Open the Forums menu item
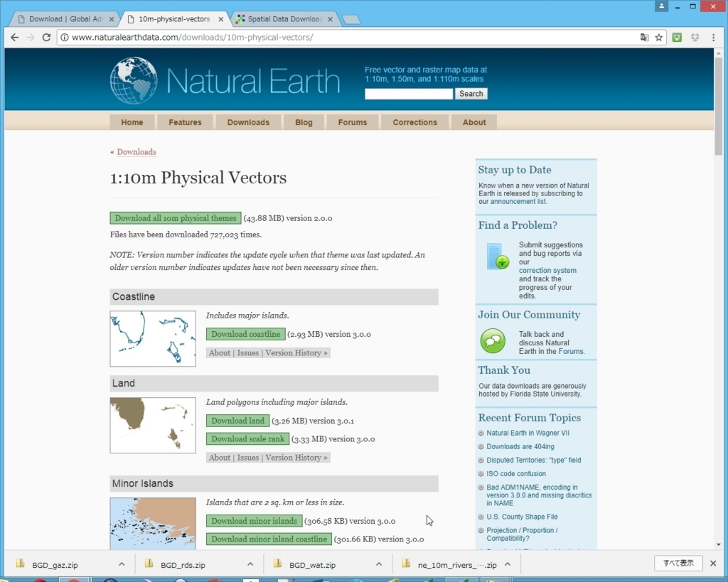 coord(353,122)
